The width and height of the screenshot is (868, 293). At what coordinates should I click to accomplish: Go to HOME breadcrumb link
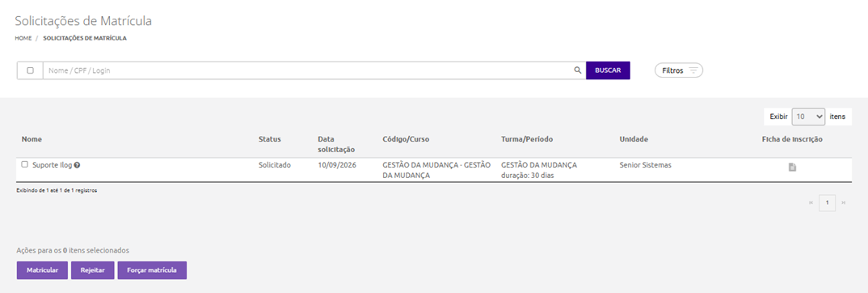pos(23,38)
